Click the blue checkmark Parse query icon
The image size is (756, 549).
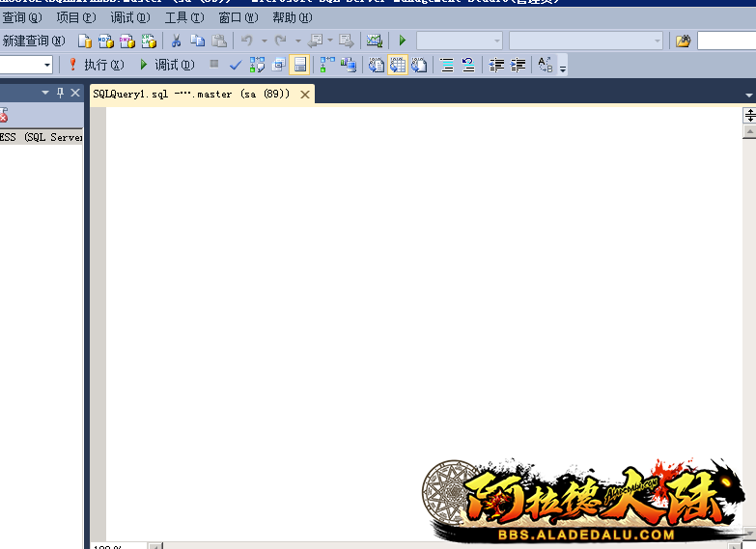[x=235, y=65]
